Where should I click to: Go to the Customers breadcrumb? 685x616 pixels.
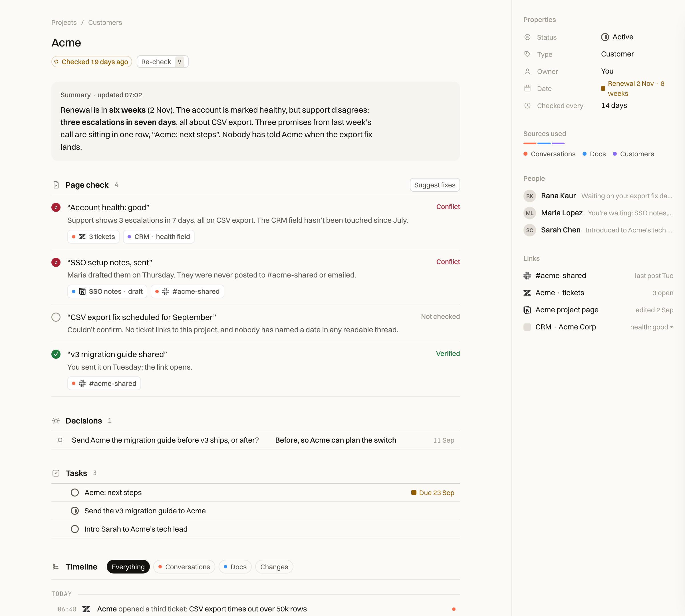point(105,22)
